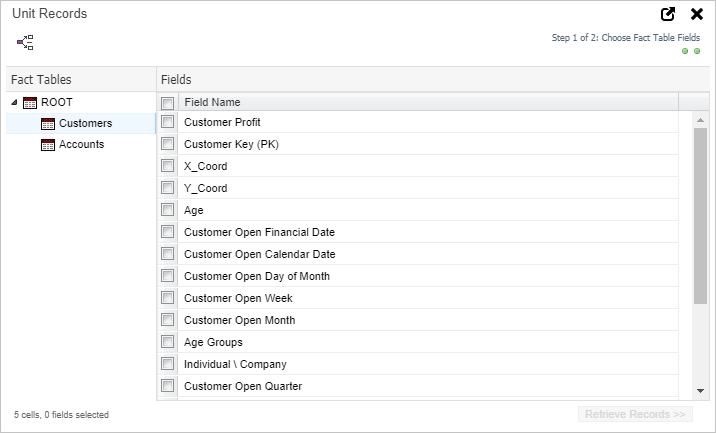Select the Accounts fact table
This screenshot has height=433, width=716.
coord(81,145)
